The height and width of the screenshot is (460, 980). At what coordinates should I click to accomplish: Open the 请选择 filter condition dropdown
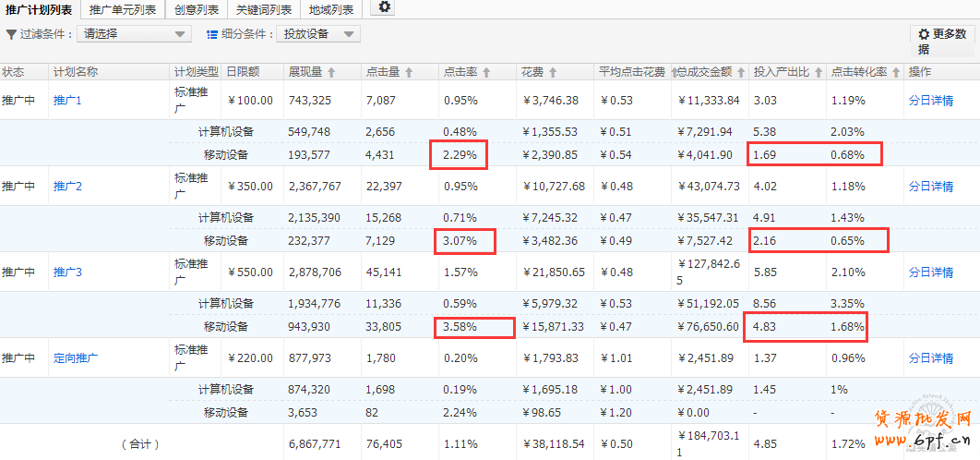point(134,34)
